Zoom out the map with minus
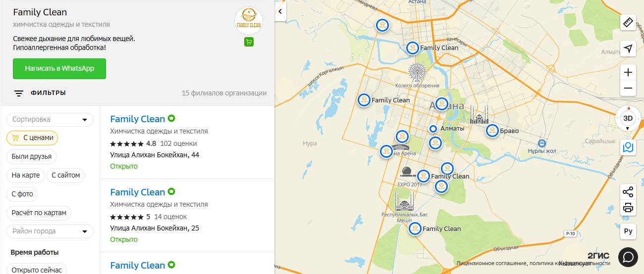This screenshot has width=644, height=274. pyautogui.click(x=628, y=88)
